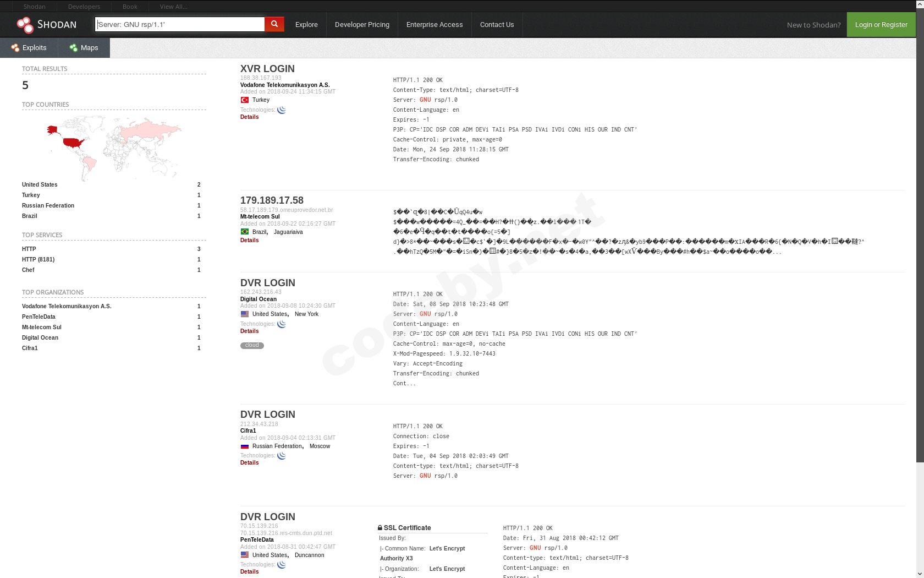
Task: Click the SSL Certificate lock icon
Action: tap(381, 527)
